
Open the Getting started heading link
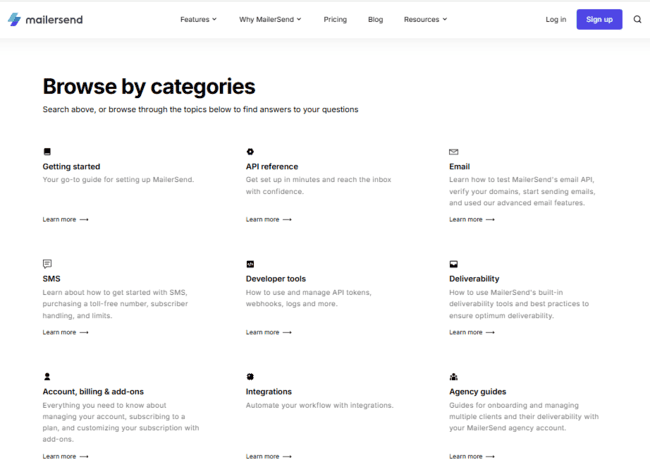click(x=71, y=166)
